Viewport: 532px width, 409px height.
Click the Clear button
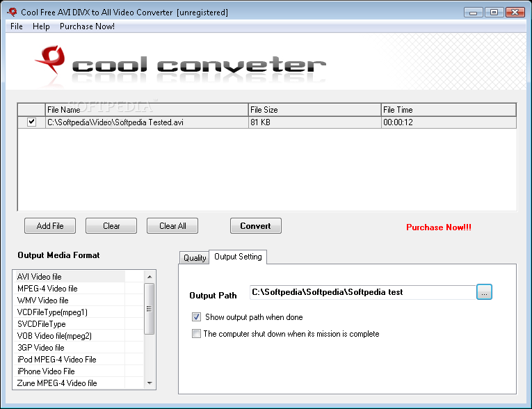[x=111, y=225]
